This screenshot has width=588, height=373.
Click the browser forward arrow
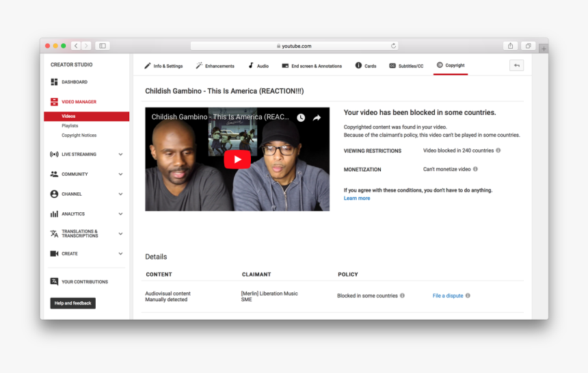tap(86, 46)
